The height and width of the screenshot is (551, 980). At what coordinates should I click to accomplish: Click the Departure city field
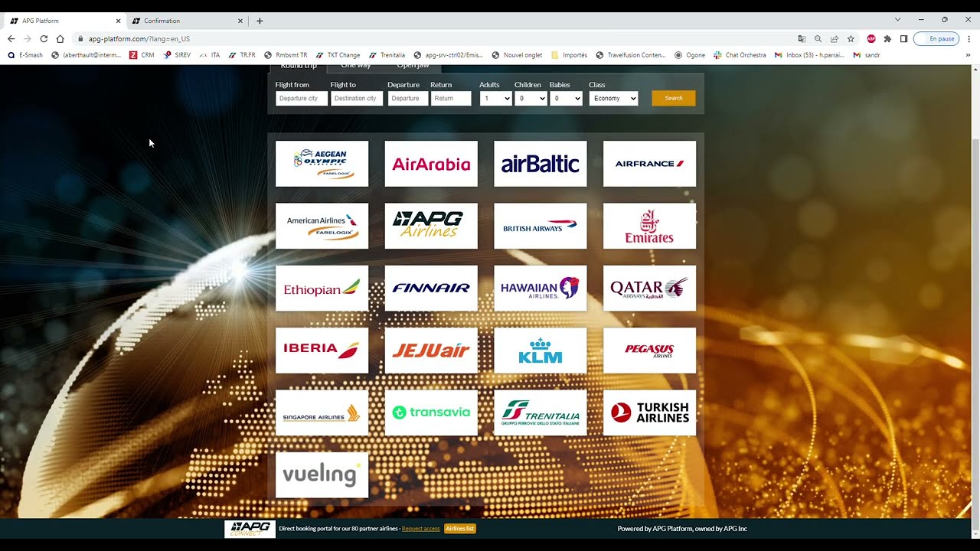(x=302, y=98)
